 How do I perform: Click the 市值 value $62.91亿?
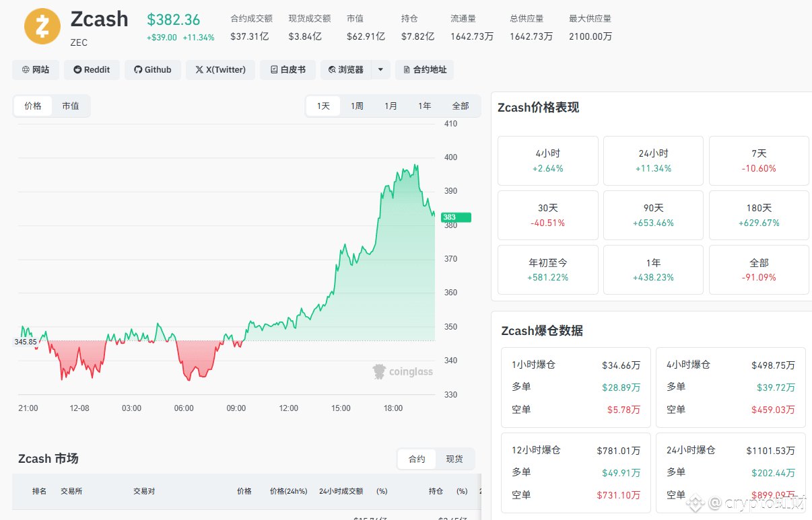pyautogui.click(x=366, y=36)
